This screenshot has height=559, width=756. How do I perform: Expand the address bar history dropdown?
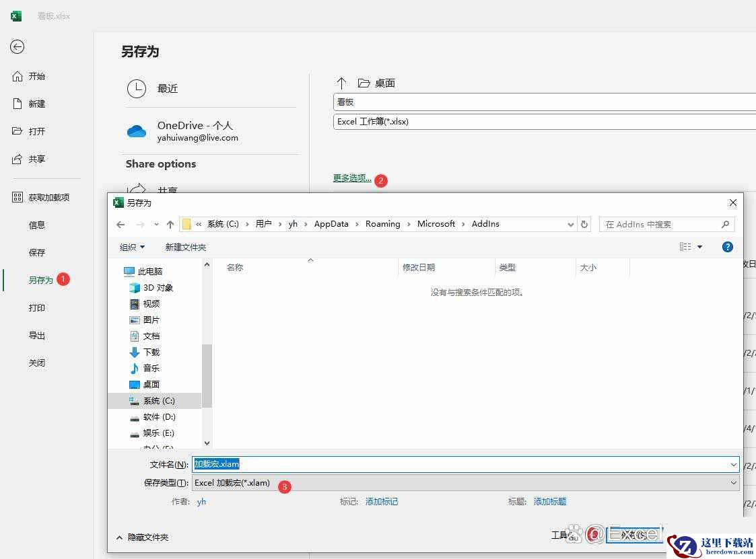click(x=570, y=225)
